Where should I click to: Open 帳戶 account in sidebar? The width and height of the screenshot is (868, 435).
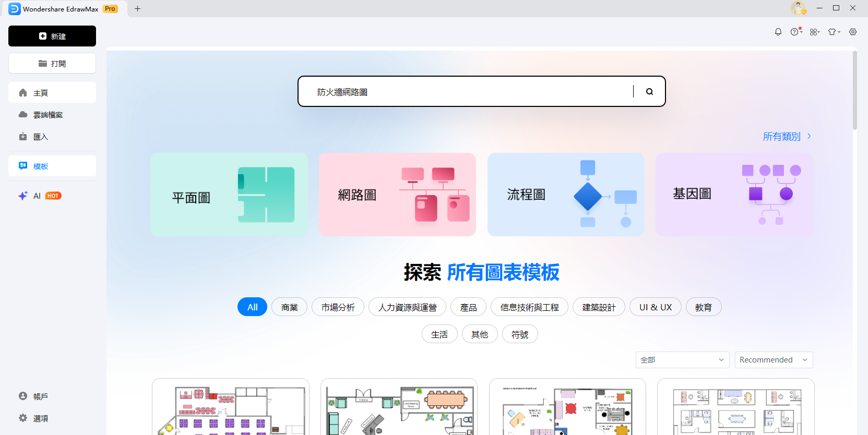pos(52,396)
